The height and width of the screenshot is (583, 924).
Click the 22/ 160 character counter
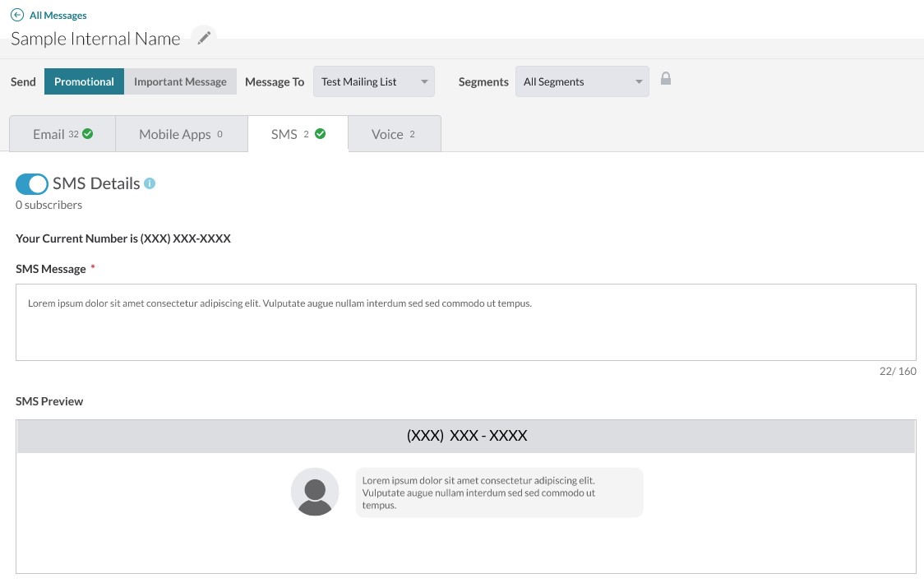point(898,371)
